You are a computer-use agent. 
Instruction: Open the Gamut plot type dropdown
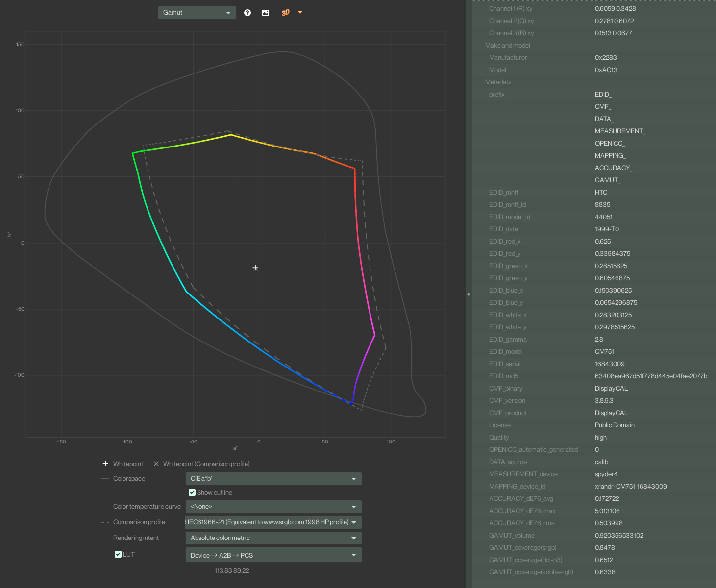click(x=197, y=13)
